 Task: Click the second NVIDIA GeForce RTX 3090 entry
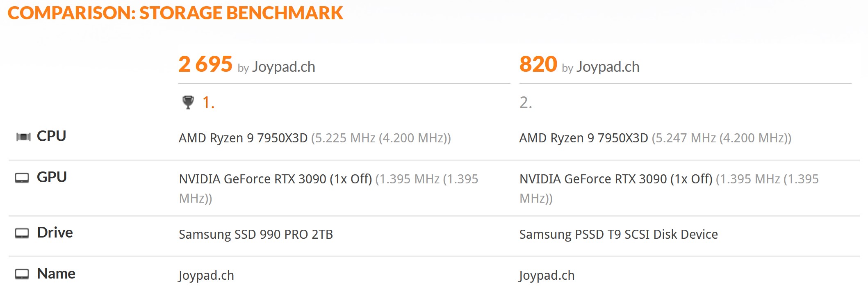point(616,179)
